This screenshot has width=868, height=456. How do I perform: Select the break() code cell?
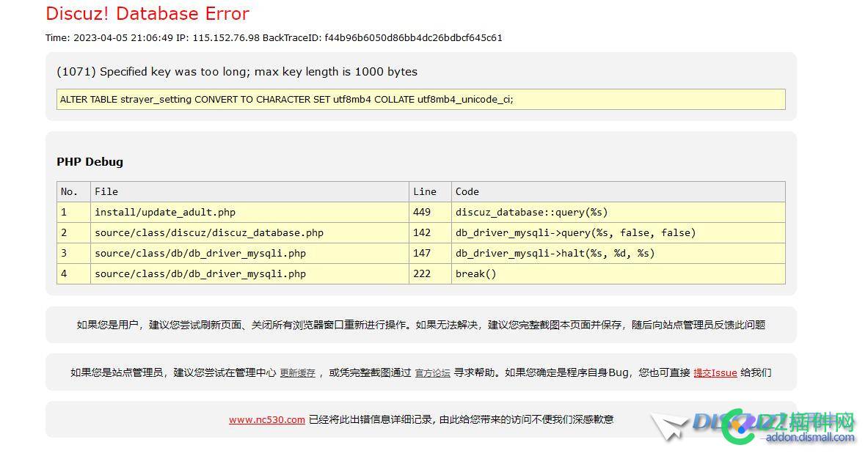point(475,273)
